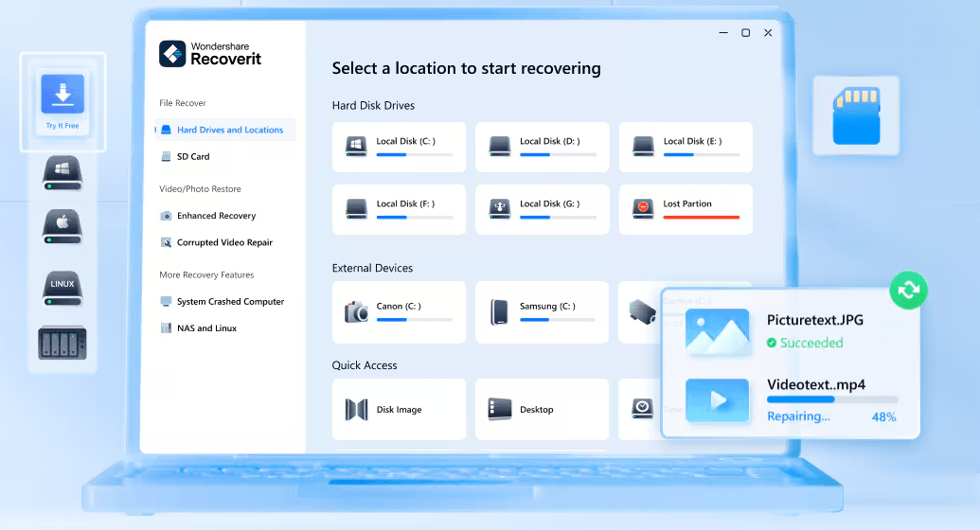Click the action camera device icon
The width and height of the screenshot is (980, 530).
[642, 311]
